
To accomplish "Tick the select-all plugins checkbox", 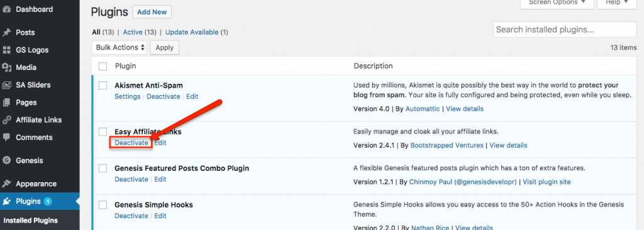I will pyautogui.click(x=103, y=66).
